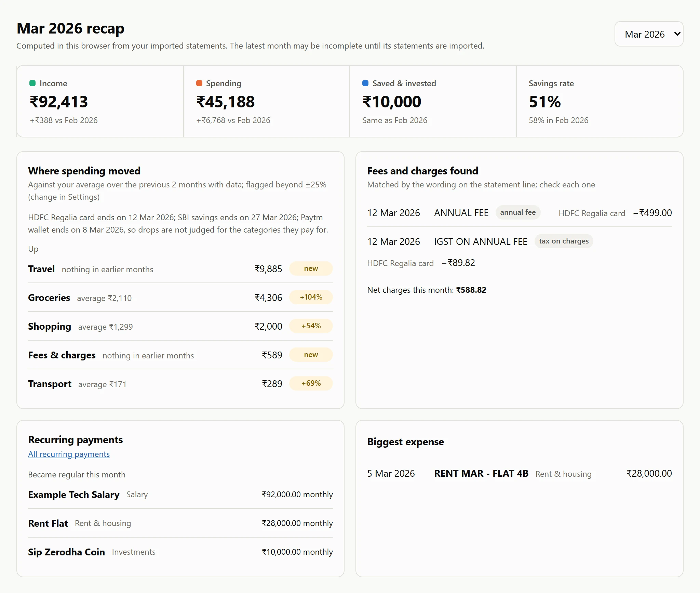
Task: Click 'Example Tech Salary' recurring payment
Action: tap(74, 495)
